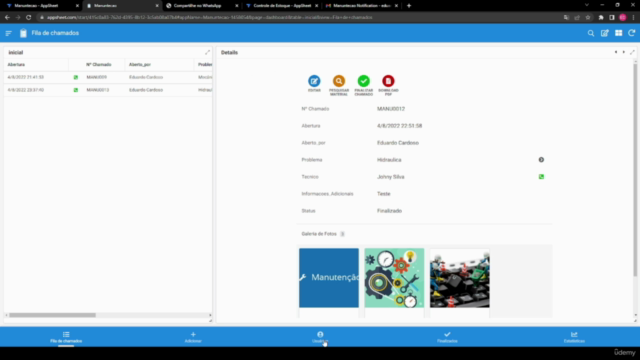Click the Finalizado status value
Screen dimensions: 640x360
pos(389,211)
